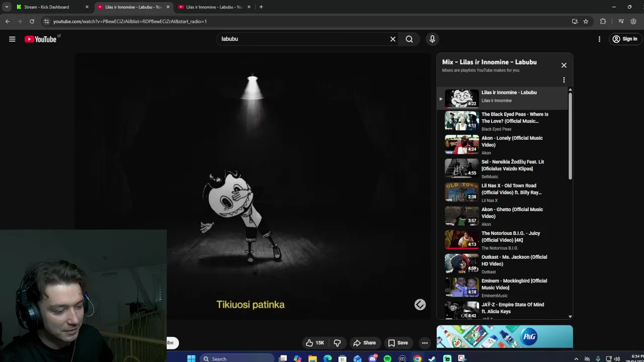Image resolution: width=644 pixels, height=362 pixels.
Task: Like the video with 15K likes
Action: 315,343
